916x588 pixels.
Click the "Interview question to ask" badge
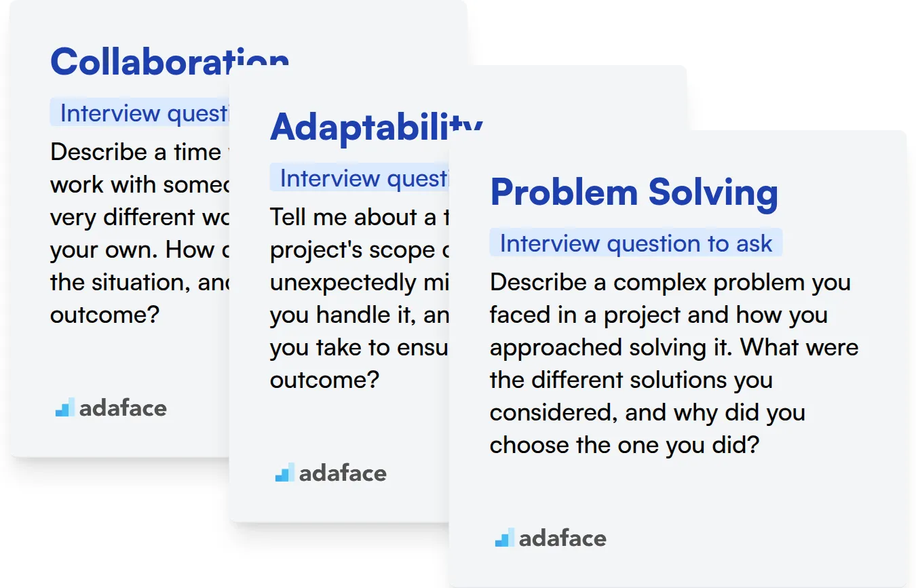point(636,243)
